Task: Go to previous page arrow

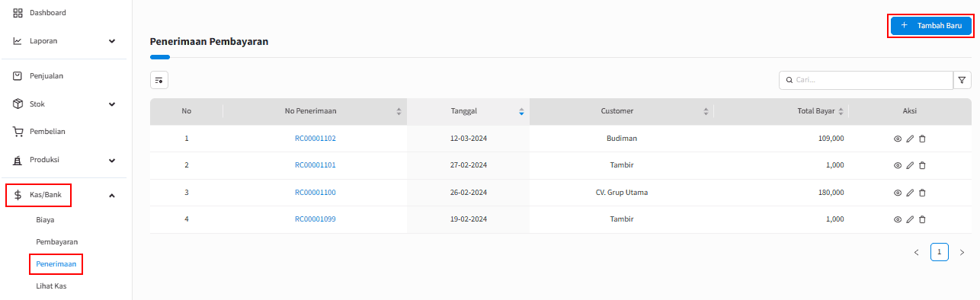Action: point(916,252)
